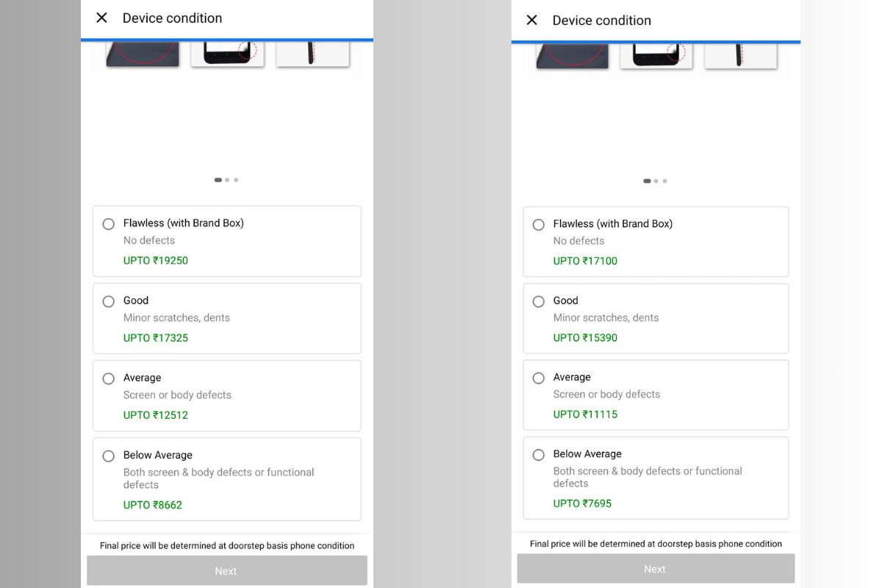
Task: Click the X icon on left Device condition sheet
Action: tap(101, 18)
